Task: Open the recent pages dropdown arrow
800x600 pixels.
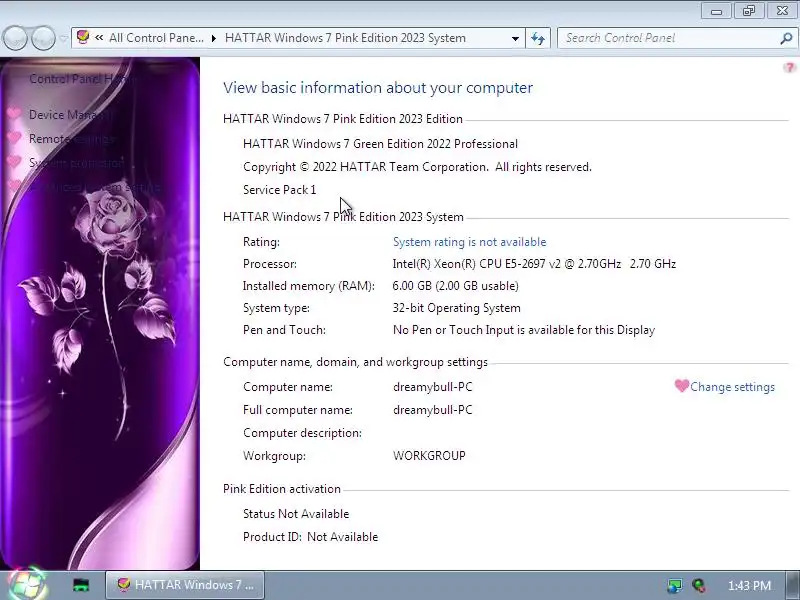Action: pyautogui.click(x=63, y=38)
